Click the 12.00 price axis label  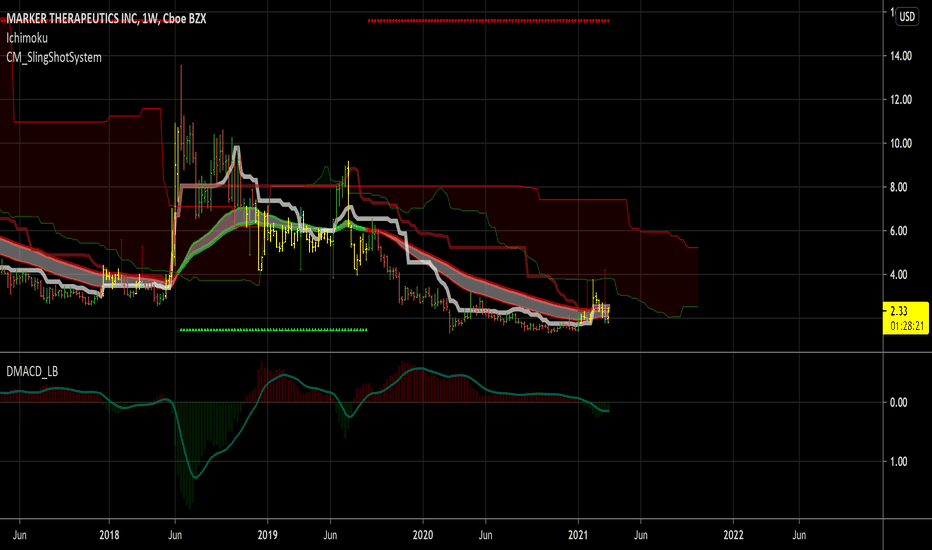(x=900, y=100)
